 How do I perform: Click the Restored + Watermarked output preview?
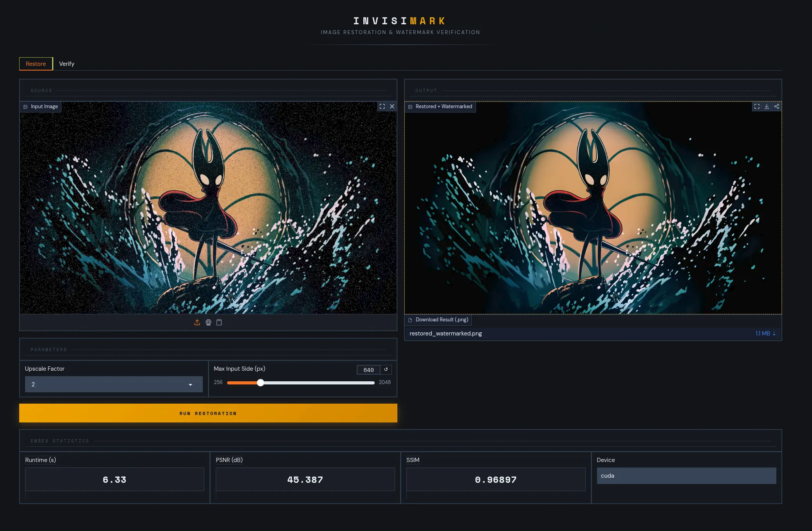tap(593, 208)
